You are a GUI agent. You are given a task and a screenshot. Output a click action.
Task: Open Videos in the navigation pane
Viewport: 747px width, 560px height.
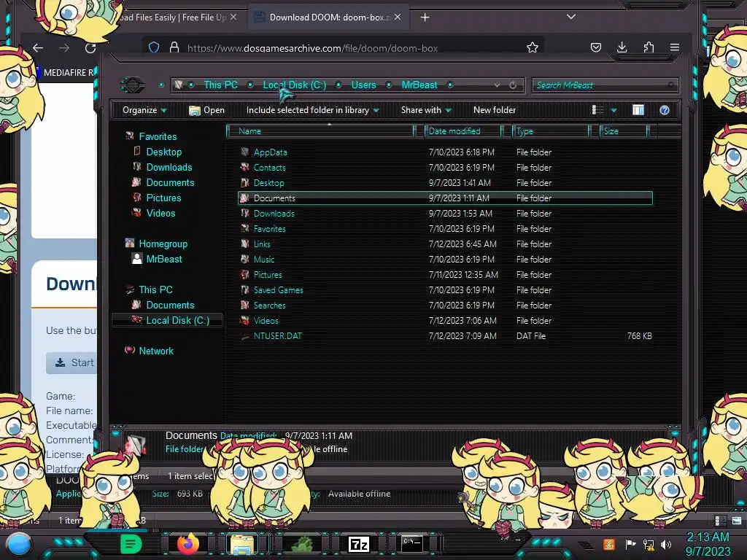tap(160, 214)
